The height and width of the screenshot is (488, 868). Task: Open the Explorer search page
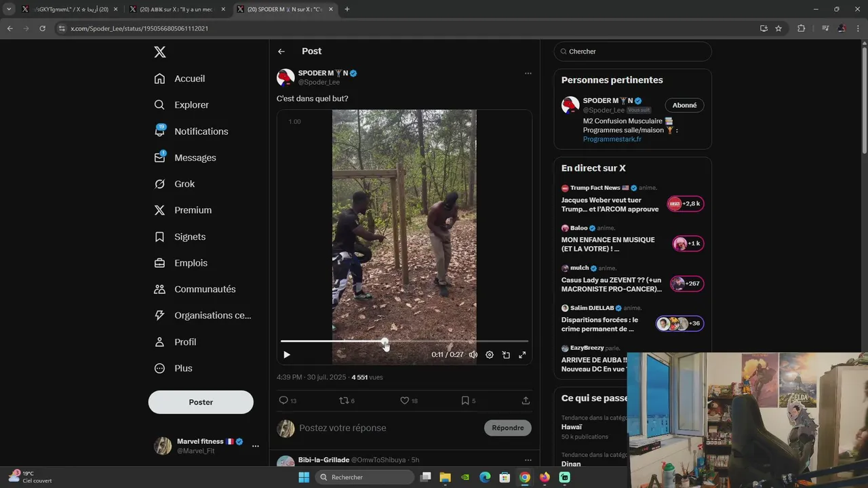[181, 105]
